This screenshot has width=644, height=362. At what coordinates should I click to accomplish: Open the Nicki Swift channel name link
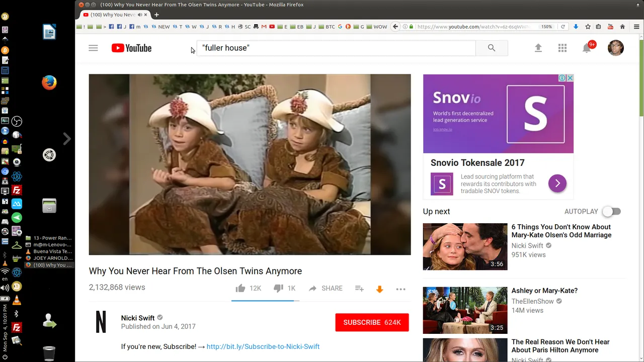[138, 318]
